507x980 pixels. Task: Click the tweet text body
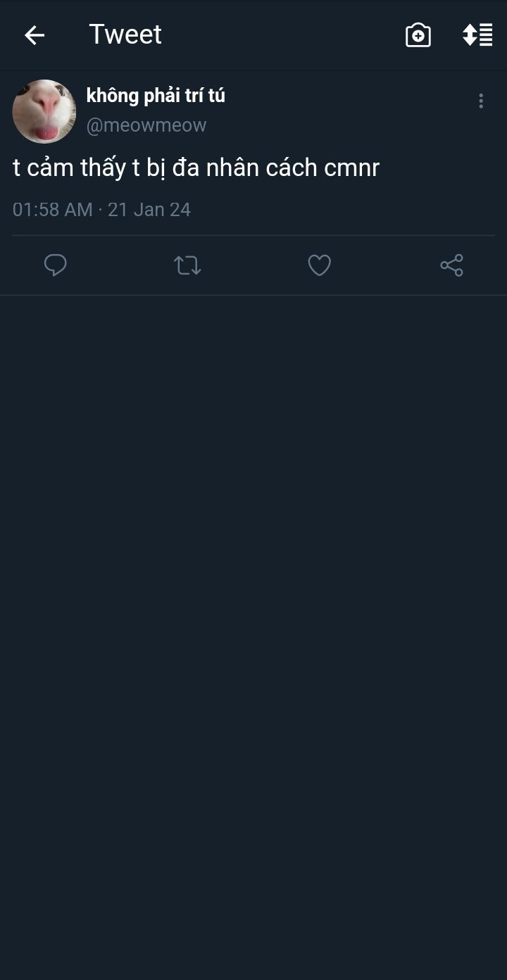coord(196,168)
